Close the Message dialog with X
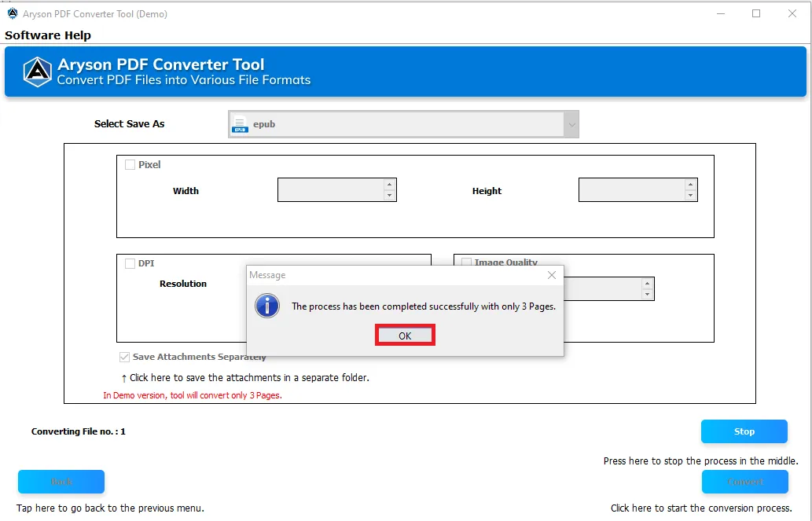Image resolution: width=812 pixels, height=521 pixels. (x=552, y=275)
